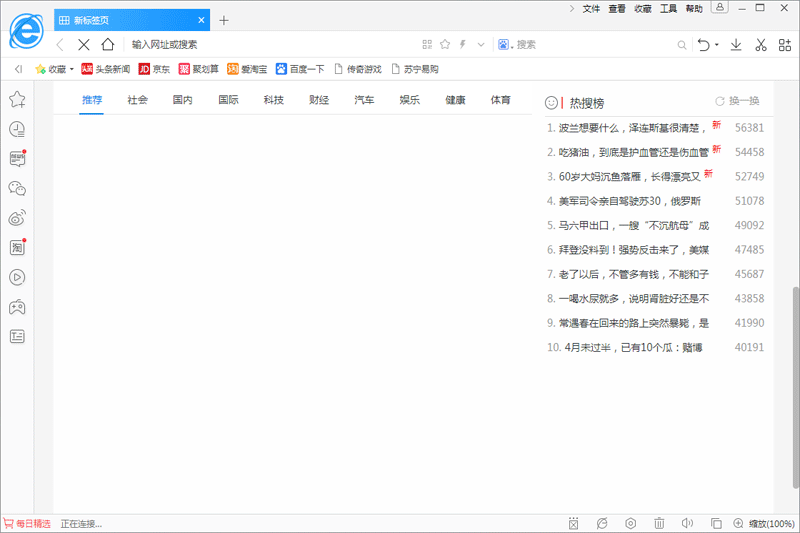The height and width of the screenshot is (533, 800).
Task: Click the user account icon
Action: 719,7
